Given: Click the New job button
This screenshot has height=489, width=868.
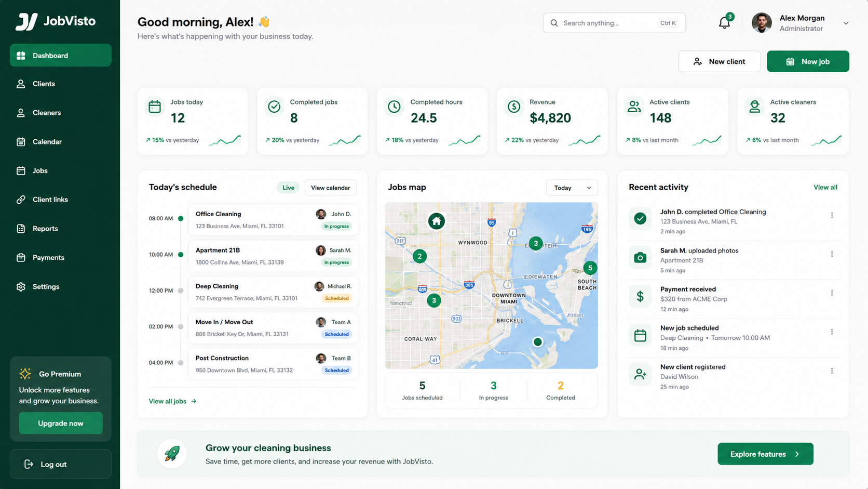Looking at the screenshot, I should coord(808,61).
